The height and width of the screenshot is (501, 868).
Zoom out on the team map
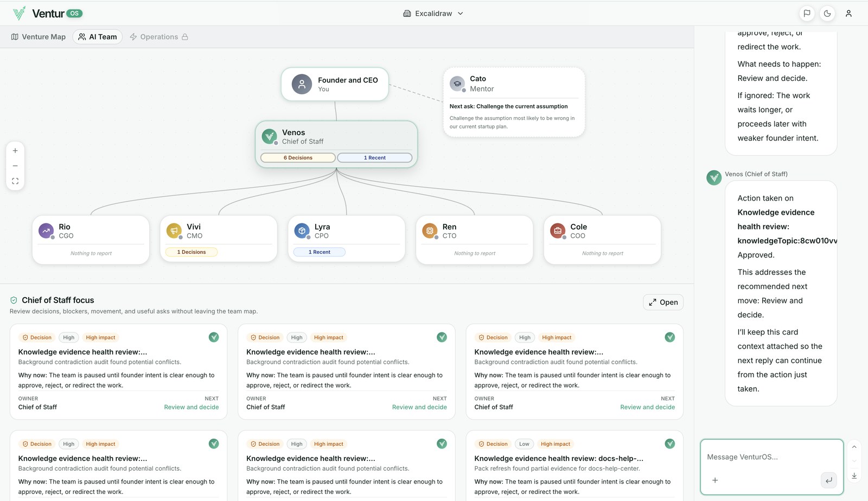coord(15,166)
